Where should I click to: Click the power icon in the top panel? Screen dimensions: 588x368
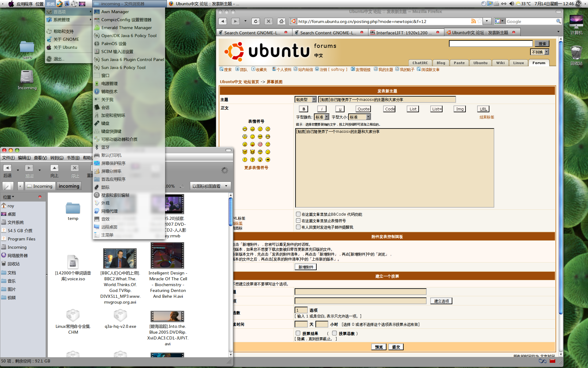tap(578, 4)
